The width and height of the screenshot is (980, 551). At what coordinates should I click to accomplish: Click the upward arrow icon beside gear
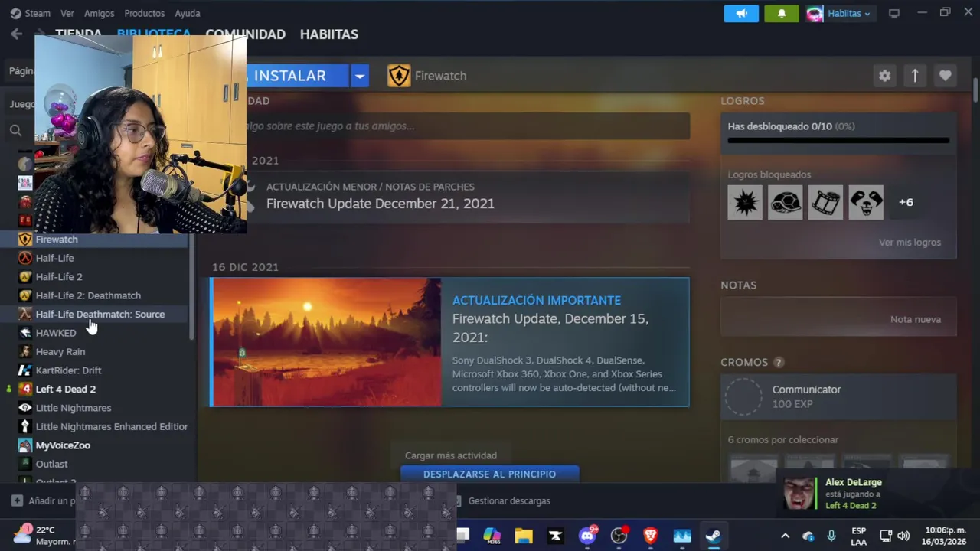pyautogui.click(x=915, y=76)
